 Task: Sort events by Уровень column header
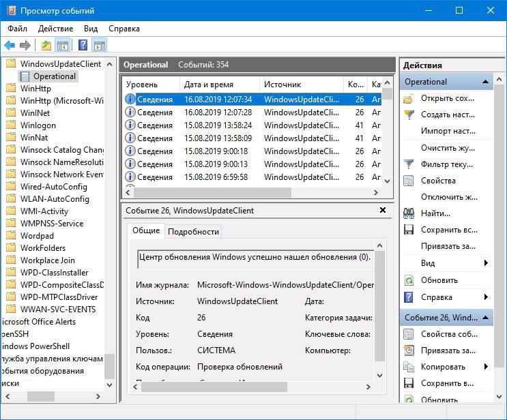click(151, 85)
